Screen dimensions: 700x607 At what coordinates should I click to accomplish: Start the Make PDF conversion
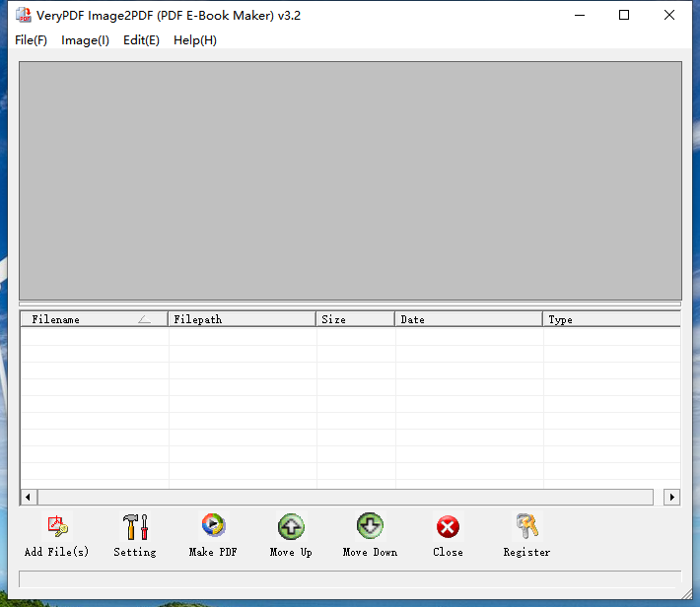[x=213, y=525]
